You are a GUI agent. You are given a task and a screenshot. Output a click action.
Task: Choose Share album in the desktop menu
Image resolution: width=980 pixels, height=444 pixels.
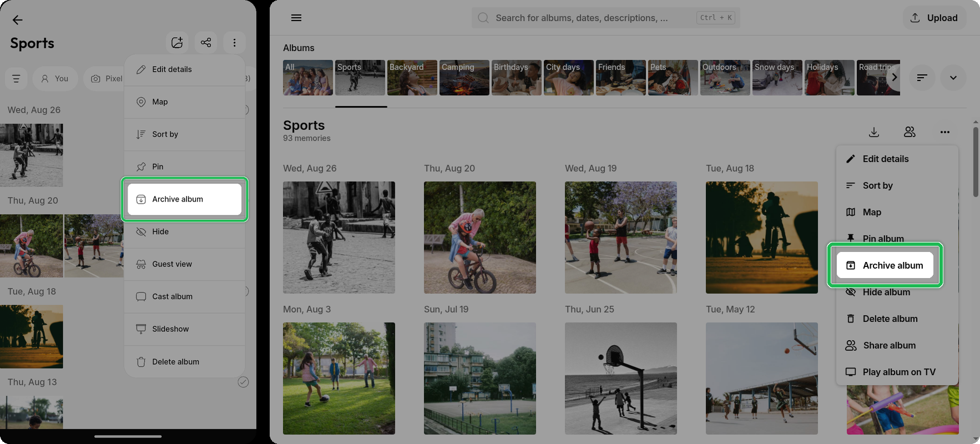[897, 345]
